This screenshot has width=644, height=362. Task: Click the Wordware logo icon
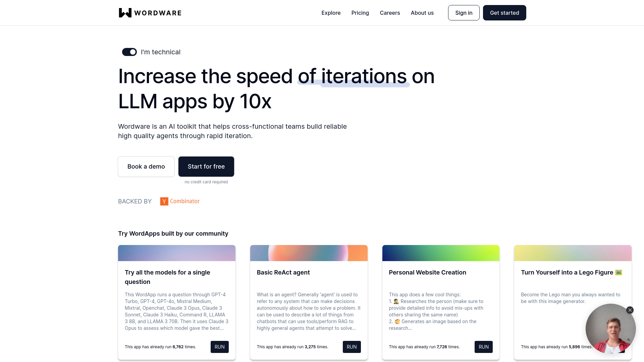click(123, 13)
